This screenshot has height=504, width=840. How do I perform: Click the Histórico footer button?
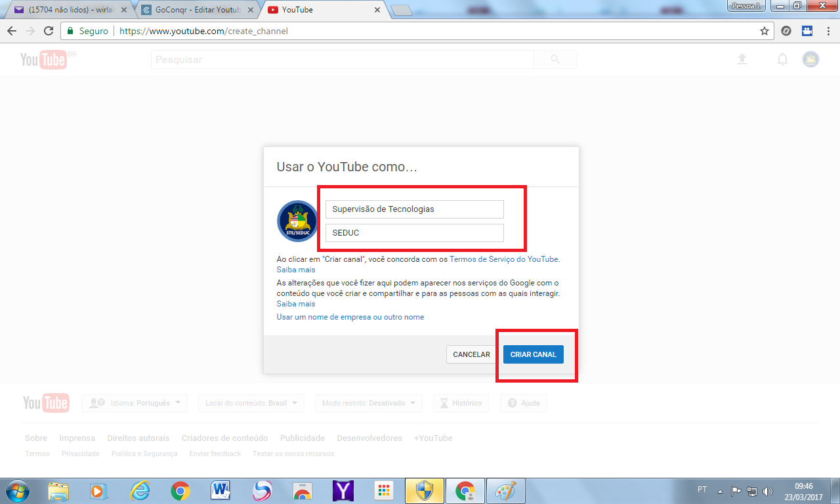tap(461, 403)
